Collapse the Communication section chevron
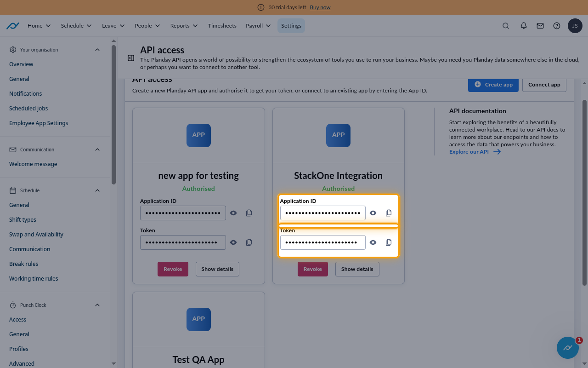Image resolution: width=588 pixels, height=368 pixels. [x=97, y=149]
